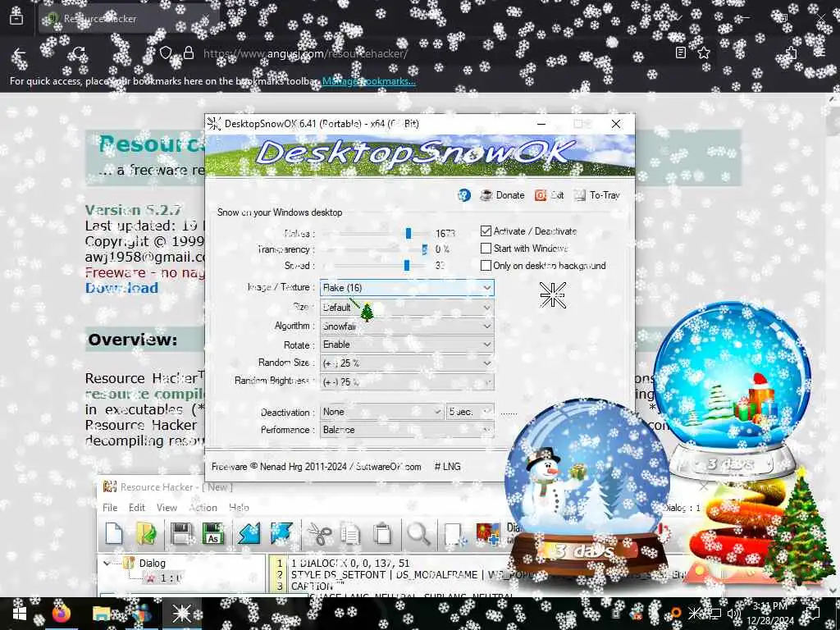Click the Resource Hacker toolbar blue arrow icon after Save As

pyautogui.click(x=249, y=534)
